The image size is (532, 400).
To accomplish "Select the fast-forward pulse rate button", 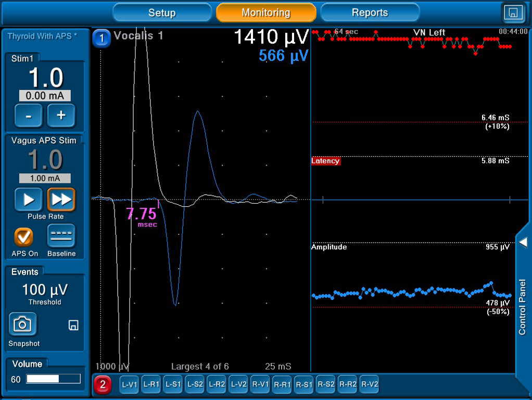I will pyautogui.click(x=61, y=199).
